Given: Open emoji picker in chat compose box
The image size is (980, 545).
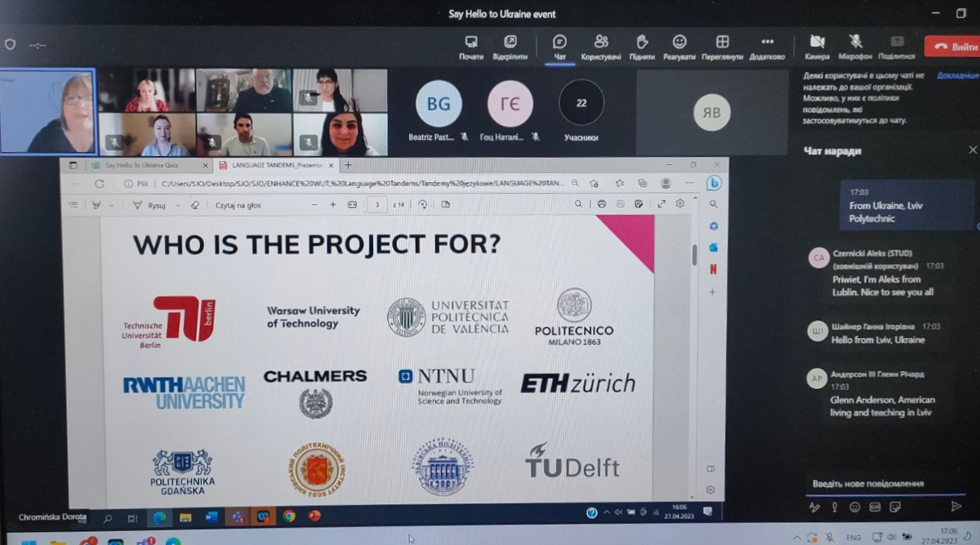Looking at the screenshot, I should click(x=854, y=507).
